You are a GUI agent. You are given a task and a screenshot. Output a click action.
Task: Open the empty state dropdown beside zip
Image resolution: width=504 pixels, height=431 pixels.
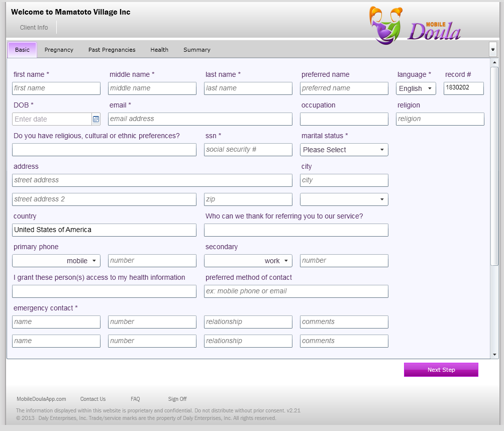pos(344,199)
